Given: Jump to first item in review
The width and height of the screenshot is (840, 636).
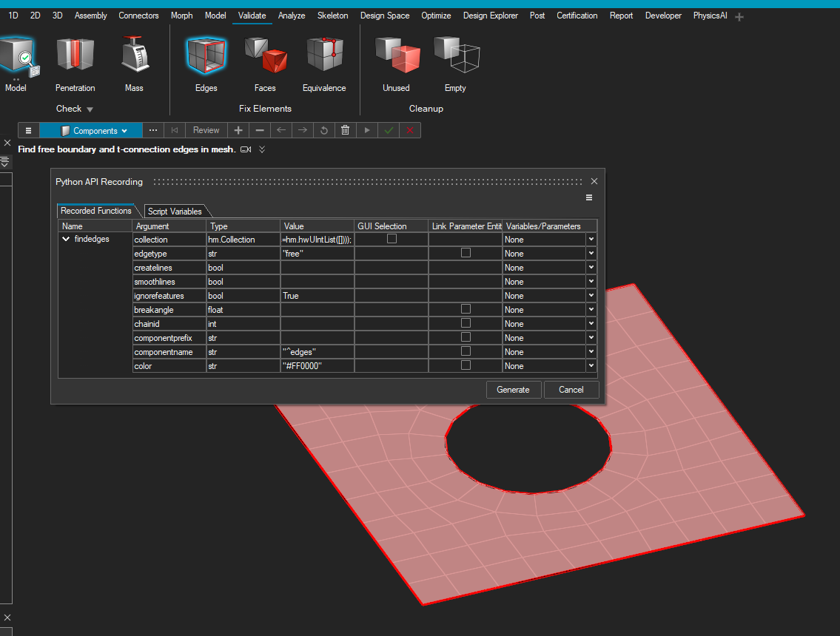Looking at the screenshot, I should click(x=175, y=130).
